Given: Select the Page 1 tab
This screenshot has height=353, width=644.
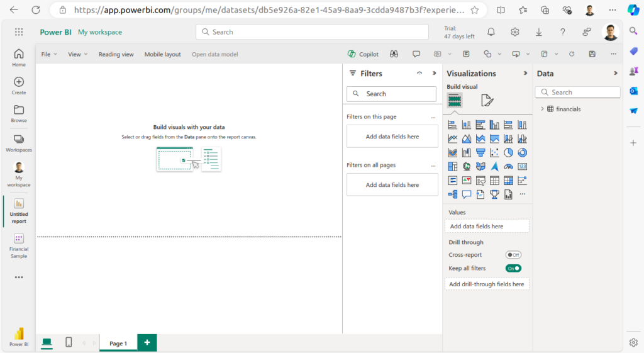Looking at the screenshot, I should click(x=118, y=343).
